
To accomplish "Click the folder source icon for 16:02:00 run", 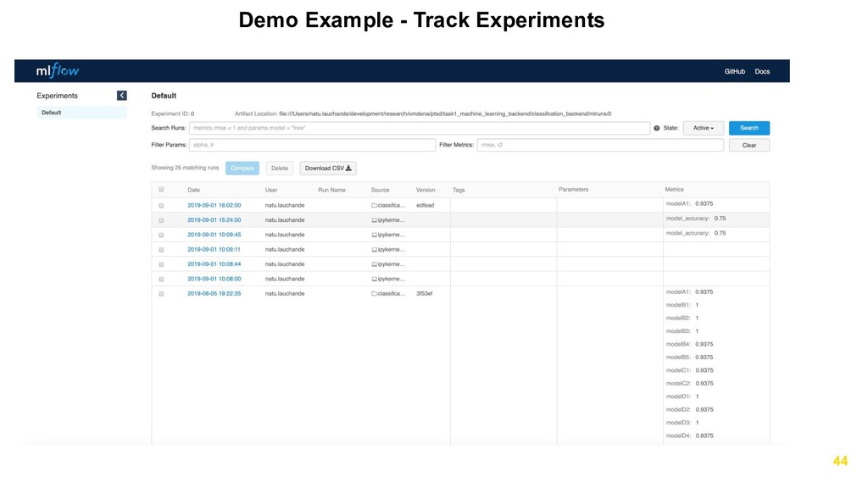I will [374, 205].
